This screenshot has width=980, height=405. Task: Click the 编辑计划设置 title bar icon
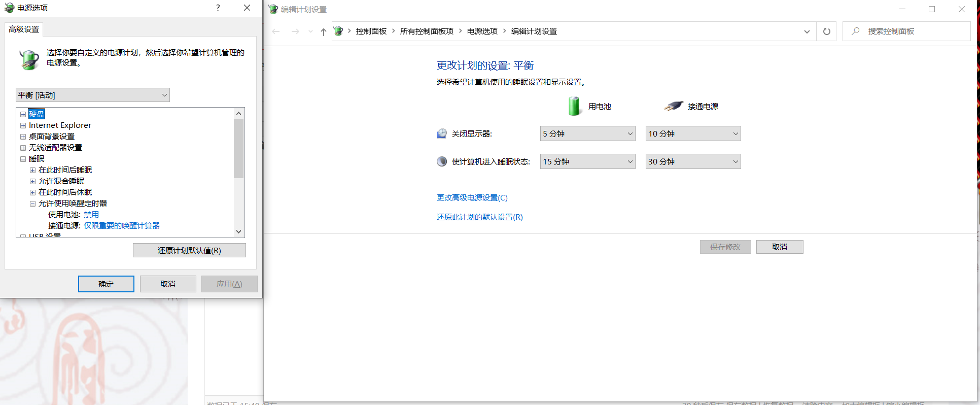click(x=273, y=9)
